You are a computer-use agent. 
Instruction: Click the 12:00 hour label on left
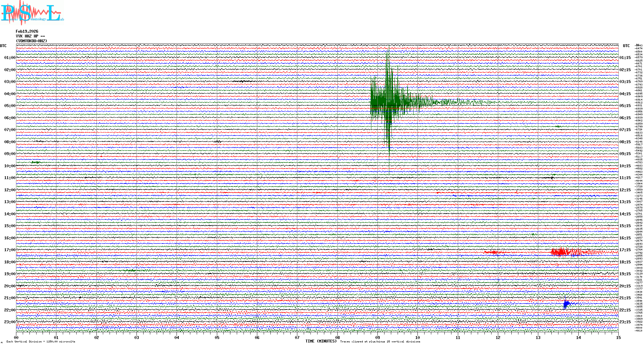point(10,190)
